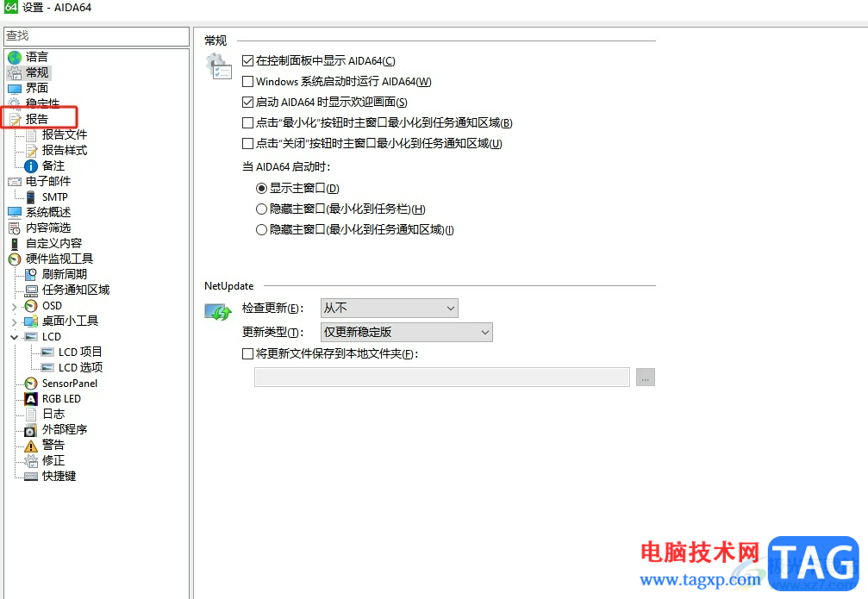The height and width of the screenshot is (599, 868).
Task: Collapse the LCD tree node
Action: point(15,337)
